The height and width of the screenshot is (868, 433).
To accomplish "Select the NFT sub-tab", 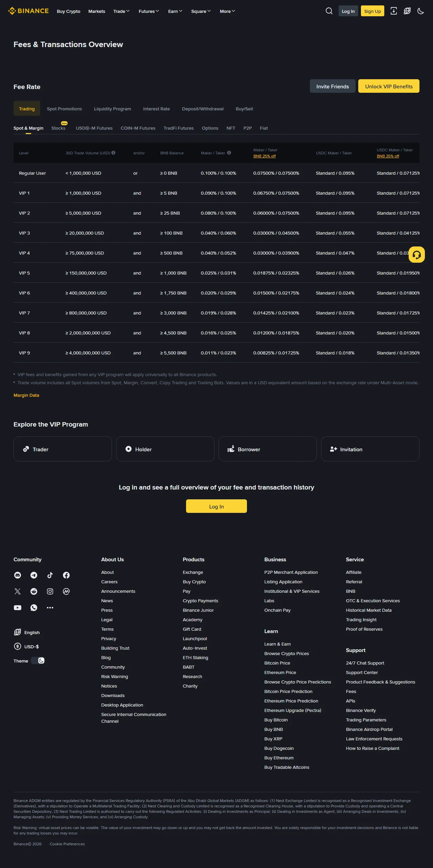I will click(x=231, y=128).
